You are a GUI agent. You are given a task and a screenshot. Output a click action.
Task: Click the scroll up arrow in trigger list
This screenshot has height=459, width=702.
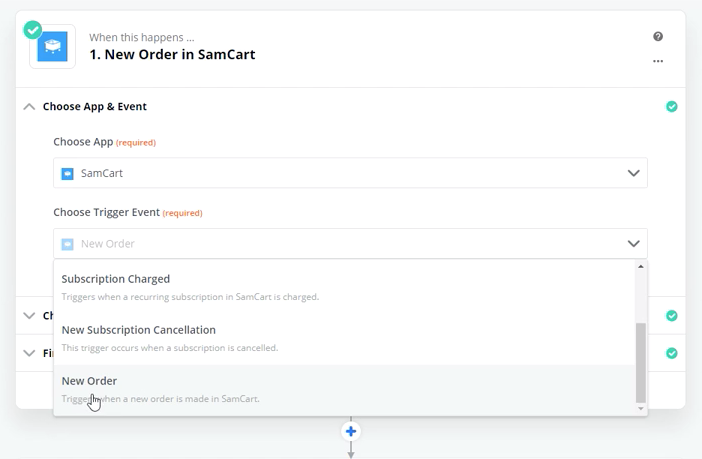click(641, 266)
